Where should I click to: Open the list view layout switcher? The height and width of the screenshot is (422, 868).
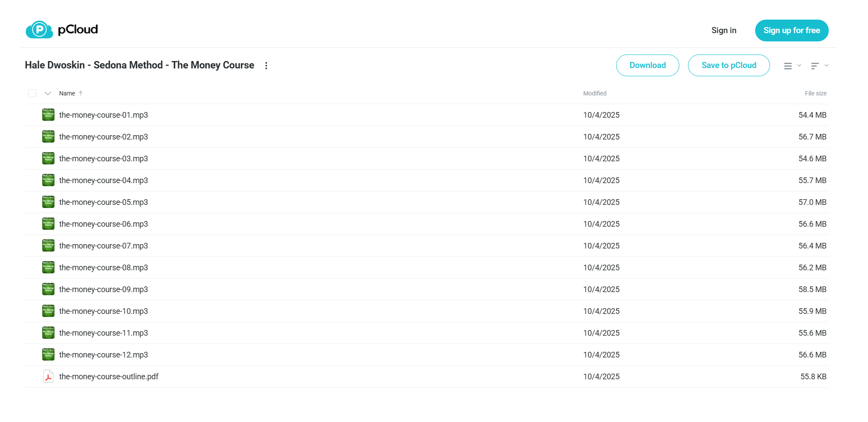[x=792, y=66]
